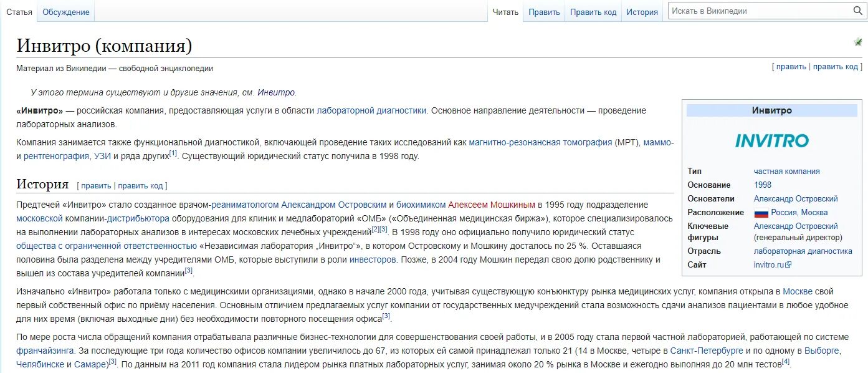Click the INVITRO logo image
This screenshot has width=868, height=373.
[772, 140]
